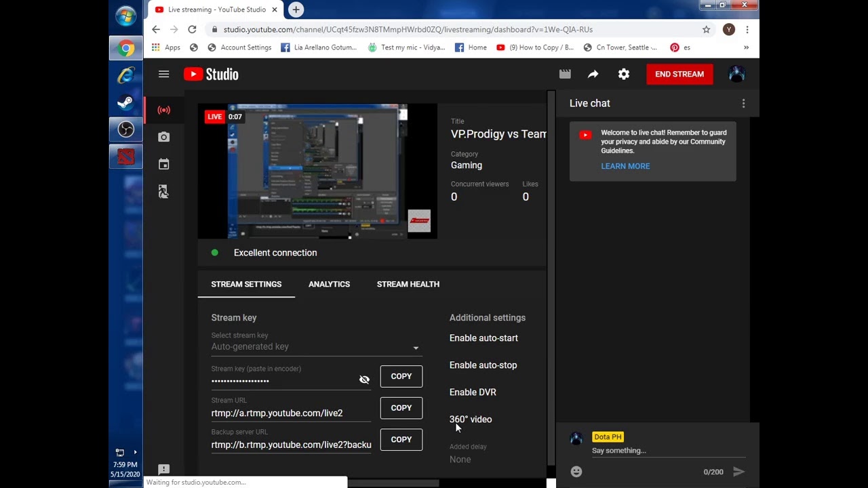Image resolution: width=868 pixels, height=488 pixels.
Task: Click the LEARN MORE link in chat
Action: pyautogui.click(x=625, y=166)
